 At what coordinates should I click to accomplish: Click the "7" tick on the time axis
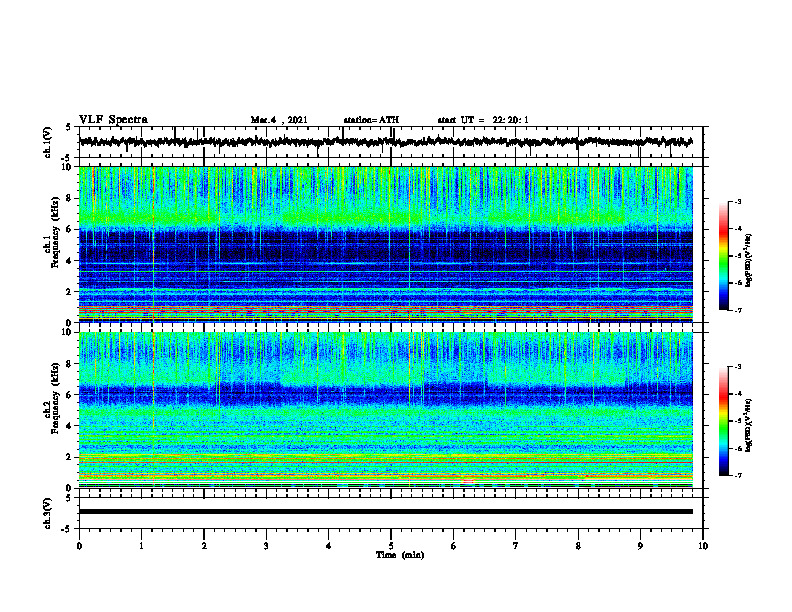(x=516, y=546)
